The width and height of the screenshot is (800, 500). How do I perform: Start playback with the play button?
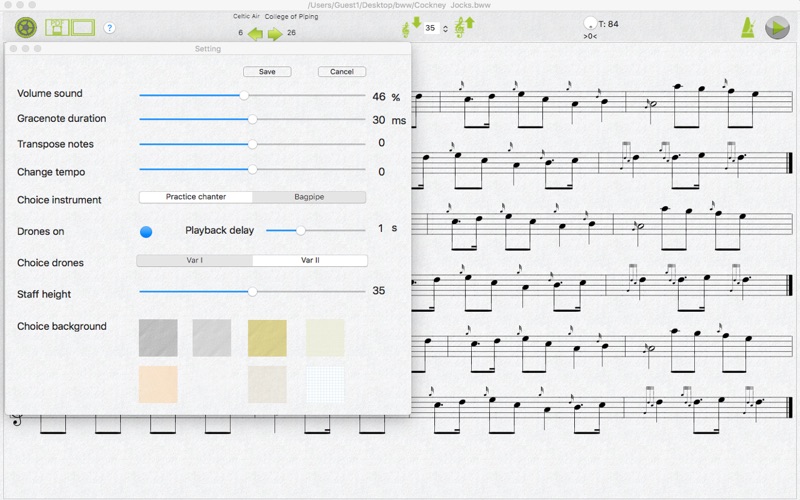tap(777, 28)
